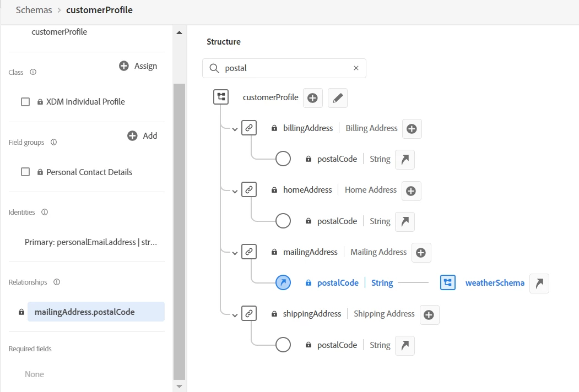Viewport: 579px width, 392px height.
Task: Click the info icon beside Field groups
Action: [x=53, y=143]
